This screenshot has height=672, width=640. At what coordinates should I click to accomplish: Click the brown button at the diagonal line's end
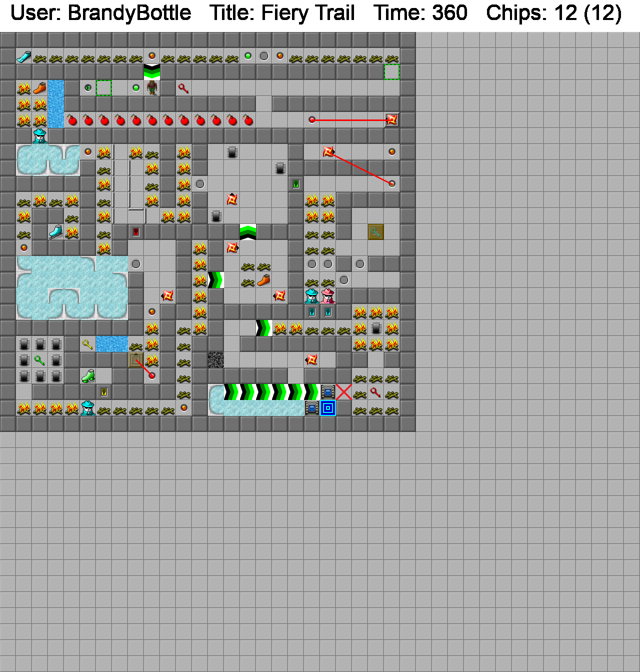(x=392, y=184)
